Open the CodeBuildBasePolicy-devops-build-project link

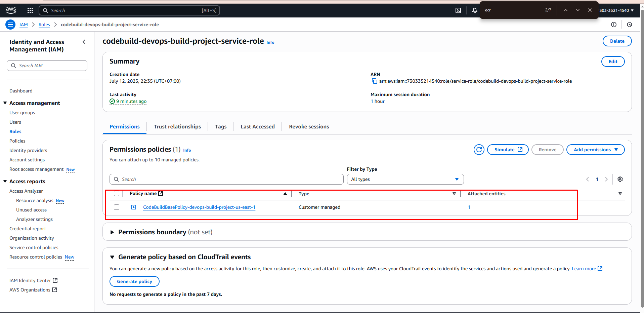point(199,207)
